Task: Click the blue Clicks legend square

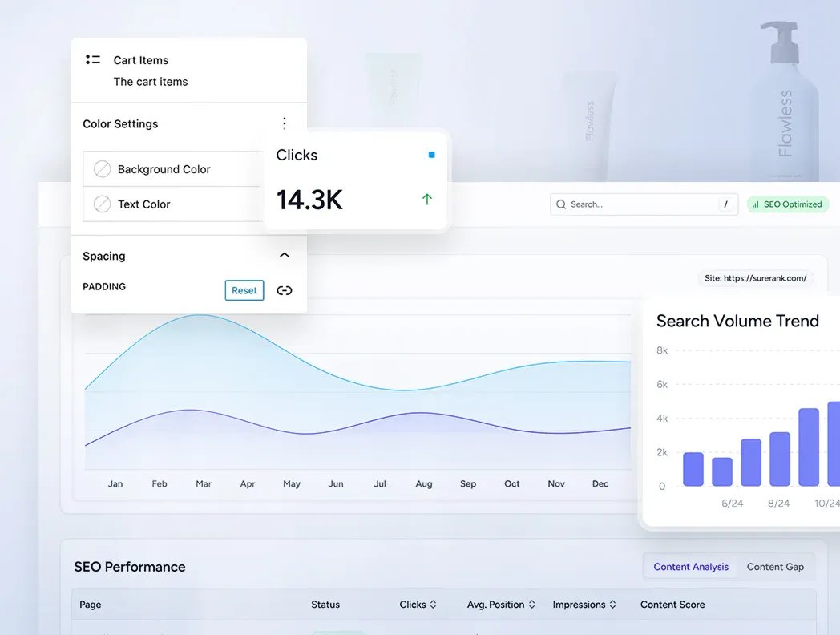Action: 431,155
